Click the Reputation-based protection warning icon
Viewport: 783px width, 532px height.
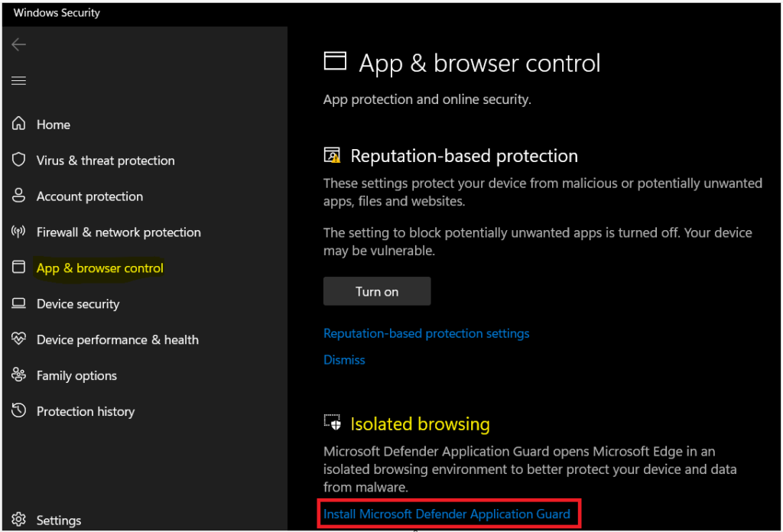click(x=332, y=156)
